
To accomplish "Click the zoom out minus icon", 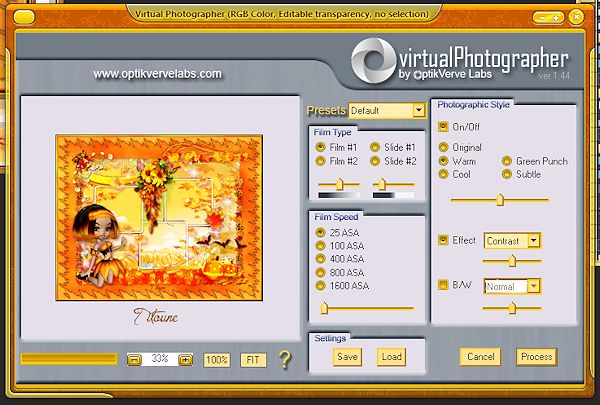I will point(134,360).
